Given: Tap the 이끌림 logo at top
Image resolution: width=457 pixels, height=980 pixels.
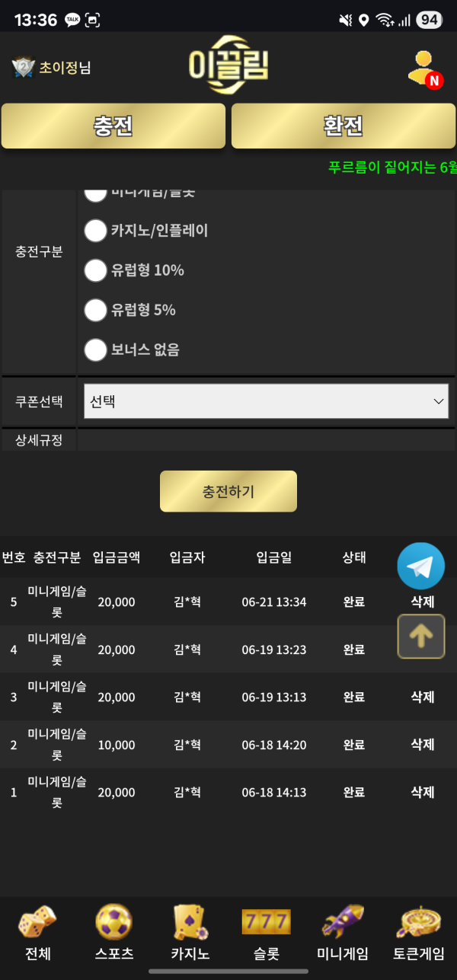Looking at the screenshot, I should point(228,65).
